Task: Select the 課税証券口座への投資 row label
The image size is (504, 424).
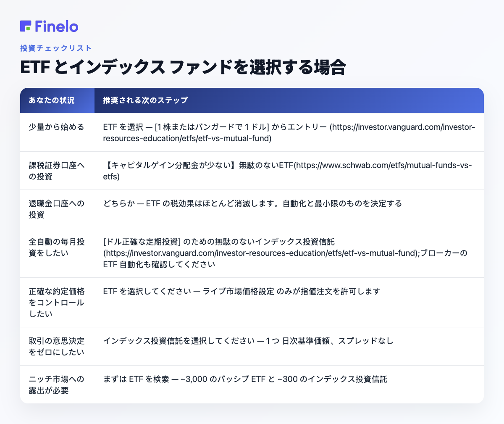Action: pyautogui.click(x=56, y=171)
